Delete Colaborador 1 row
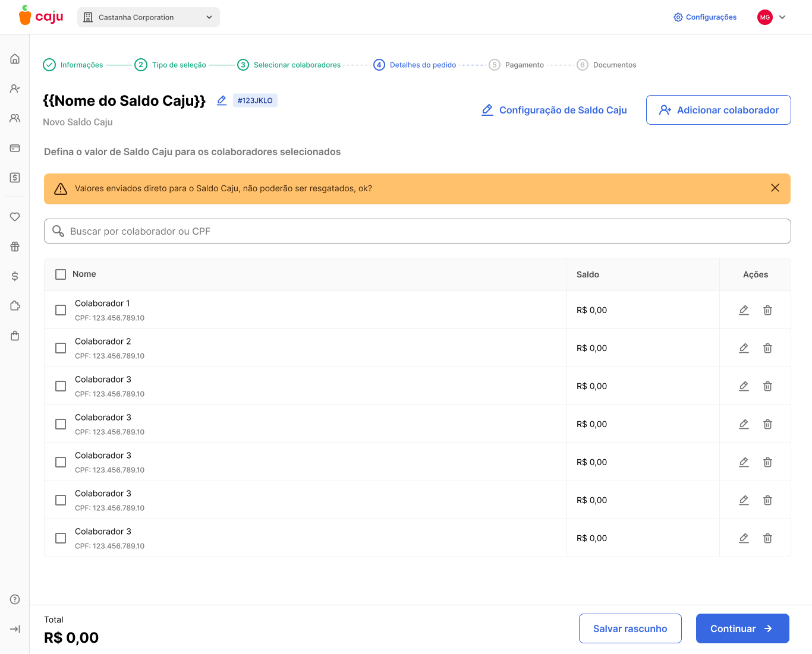 767,310
